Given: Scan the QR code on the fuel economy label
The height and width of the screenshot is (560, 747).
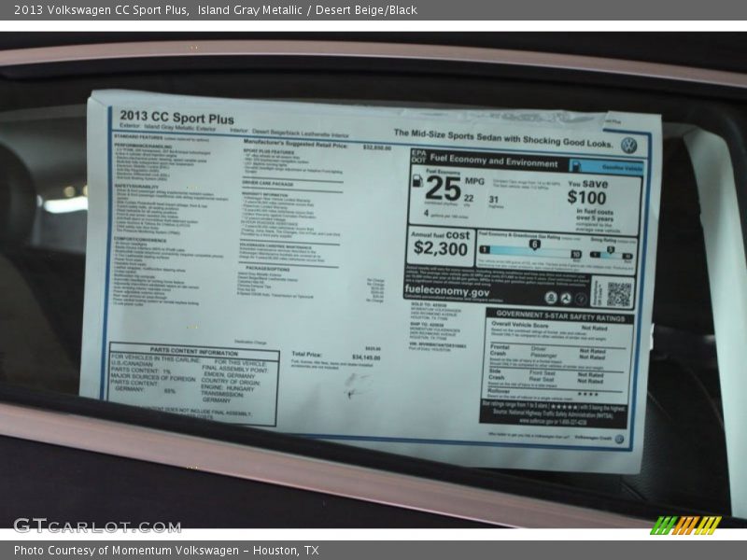Looking at the screenshot, I should [616, 294].
